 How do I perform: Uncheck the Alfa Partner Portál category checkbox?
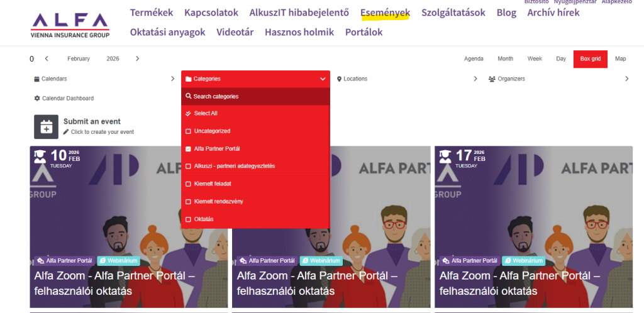coord(188,149)
